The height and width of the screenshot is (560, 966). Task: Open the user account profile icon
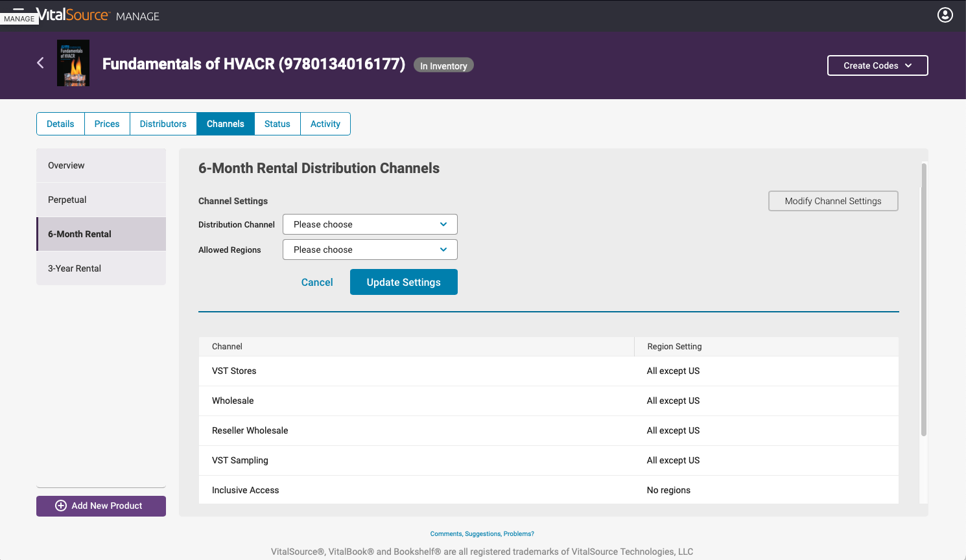point(945,15)
